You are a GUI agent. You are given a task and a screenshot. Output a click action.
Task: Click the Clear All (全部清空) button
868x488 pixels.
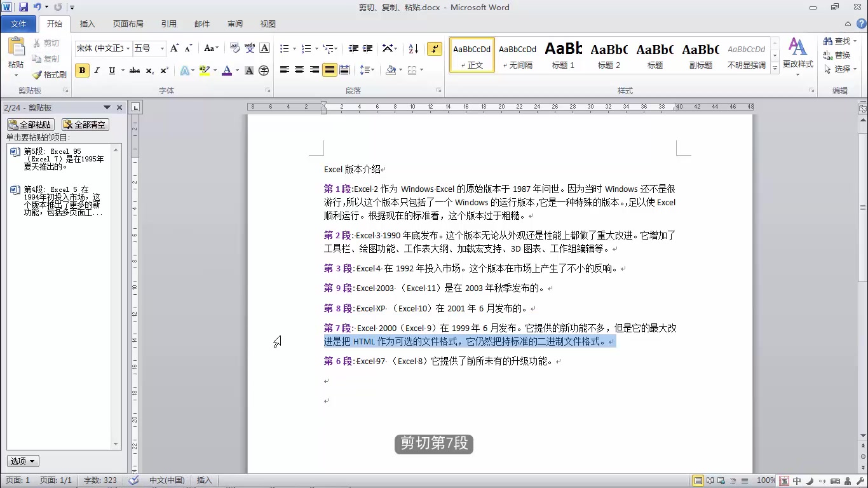[x=85, y=125]
